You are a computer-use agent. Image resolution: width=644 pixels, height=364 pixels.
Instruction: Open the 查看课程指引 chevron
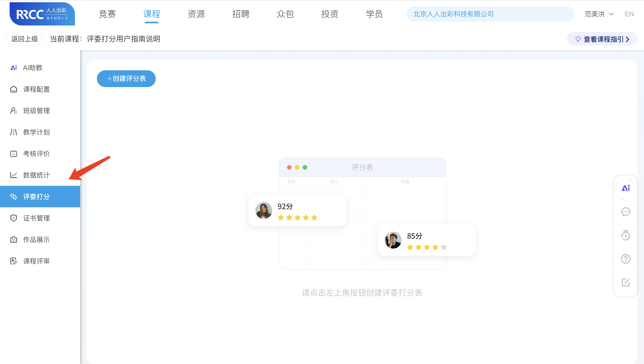pos(628,39)
